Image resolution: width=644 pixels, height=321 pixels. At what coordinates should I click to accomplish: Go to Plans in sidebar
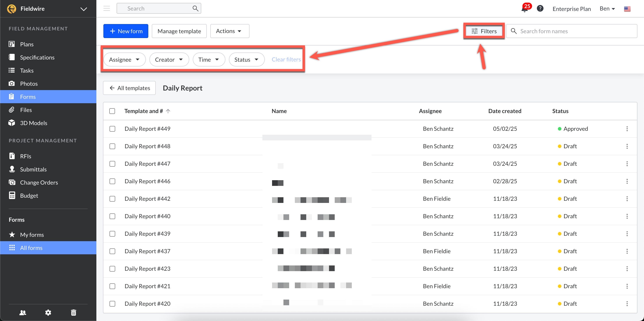point(27,44)
